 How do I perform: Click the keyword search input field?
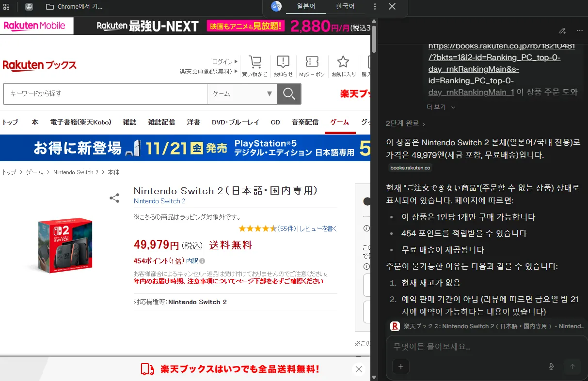point(105,94)
